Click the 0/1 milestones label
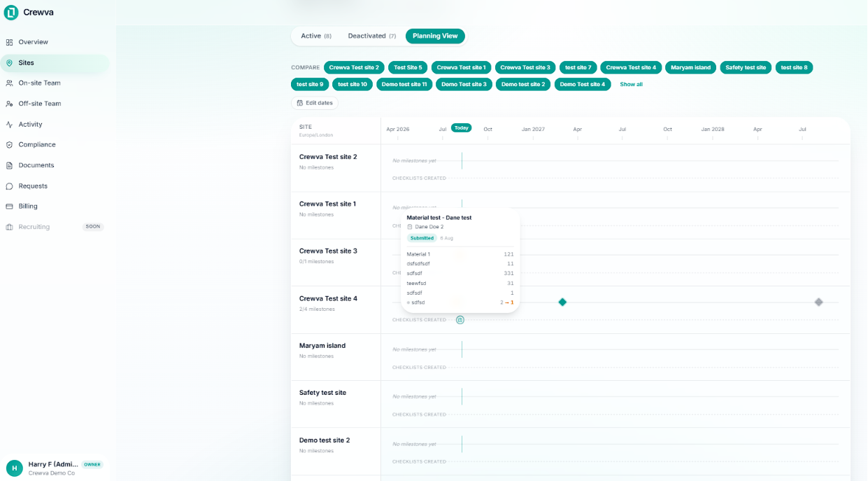The height and width of the screenshot is (481, 868). pos(317,262)
